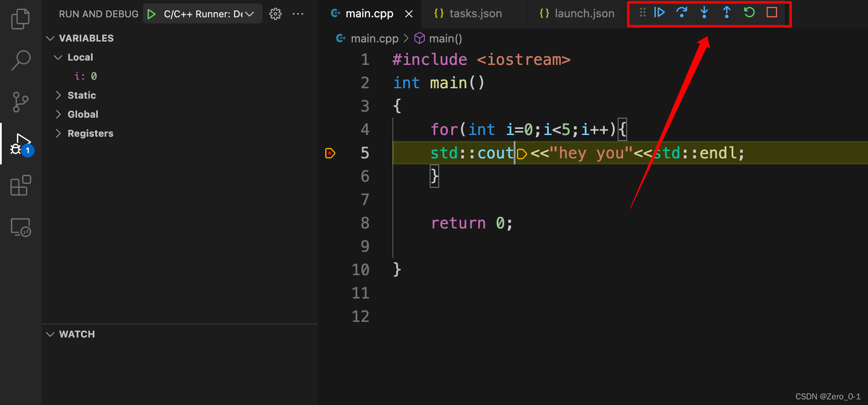Select C/C++ Runner debug configuration dropdown
The width and height of the screenshot is (868, 405).
pos(203,14)
